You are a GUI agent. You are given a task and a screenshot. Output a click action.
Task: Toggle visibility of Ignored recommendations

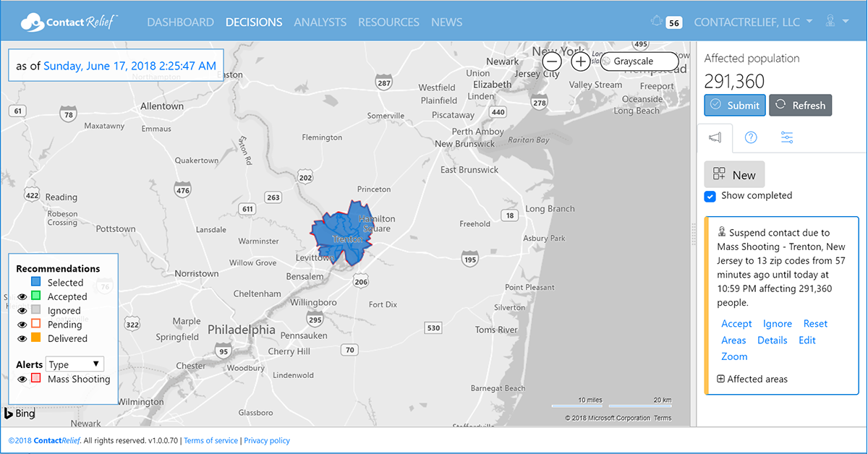pos(22,311)
